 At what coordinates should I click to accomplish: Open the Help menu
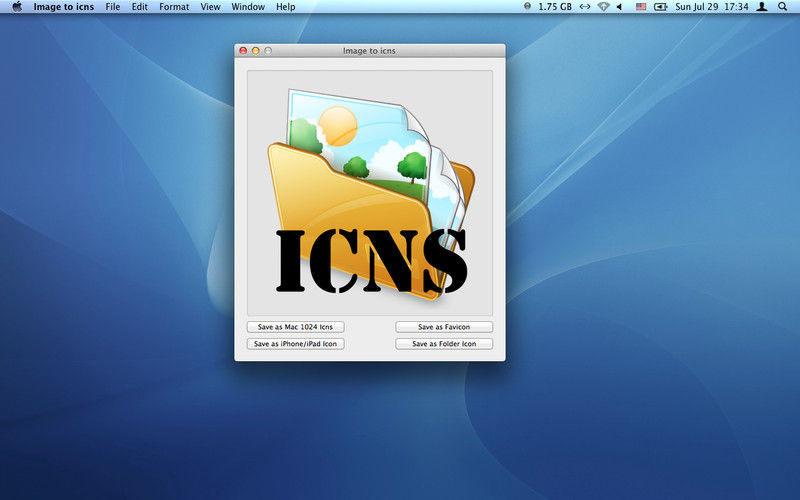click(x=286, y=7)
